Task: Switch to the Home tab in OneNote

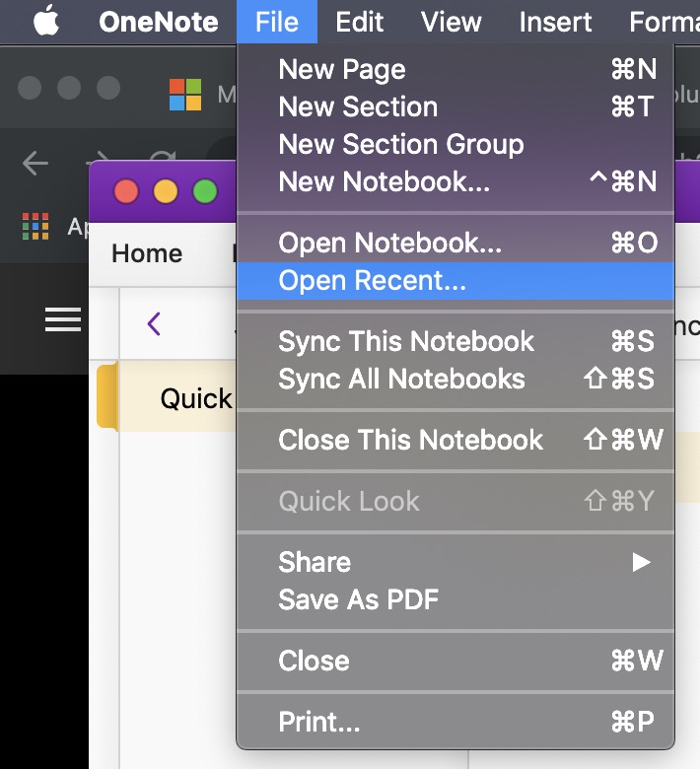Action: point(147,253)
